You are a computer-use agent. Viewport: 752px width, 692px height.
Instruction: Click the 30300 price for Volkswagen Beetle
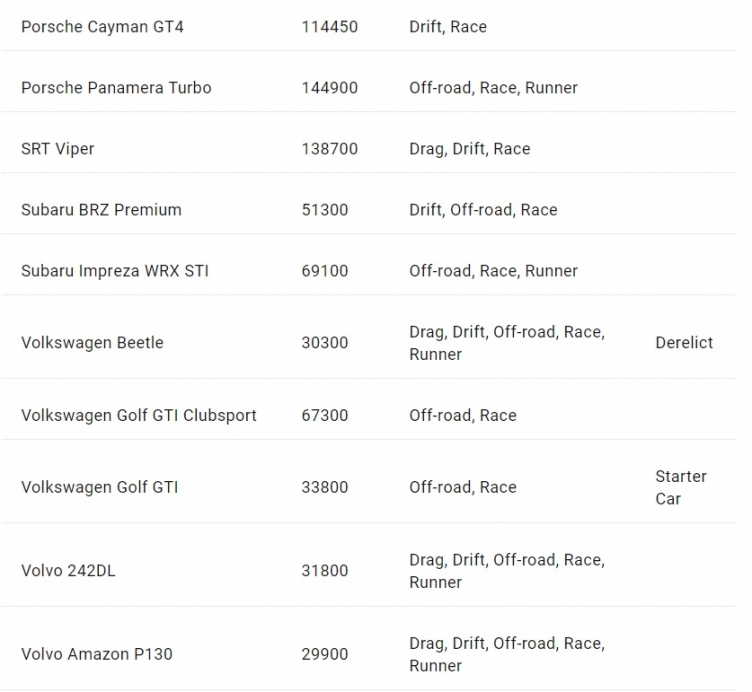coord(325,343)
